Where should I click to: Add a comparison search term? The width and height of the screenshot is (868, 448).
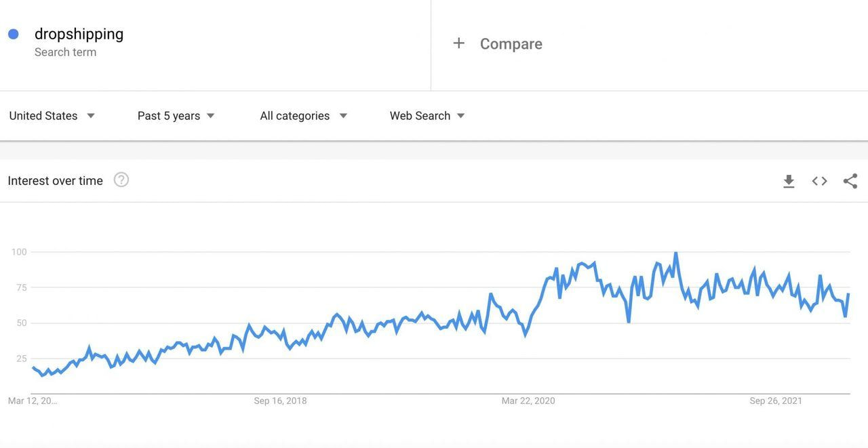coord(498,43)
